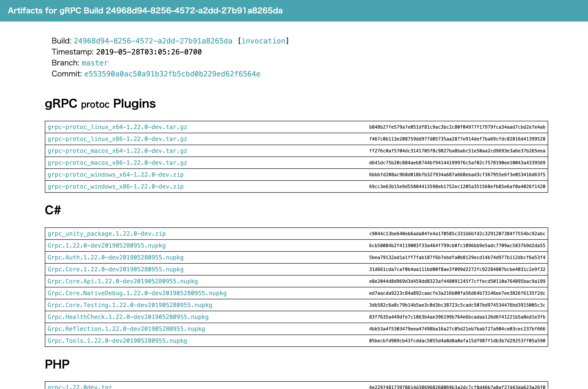
Task: Download grpc-protoc_windows_x64 zip file
Action: pos(115,175)
